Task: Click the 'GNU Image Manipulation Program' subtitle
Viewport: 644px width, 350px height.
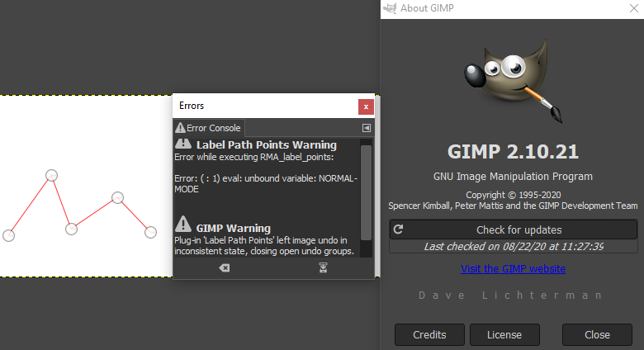Action: pos(513,176)
